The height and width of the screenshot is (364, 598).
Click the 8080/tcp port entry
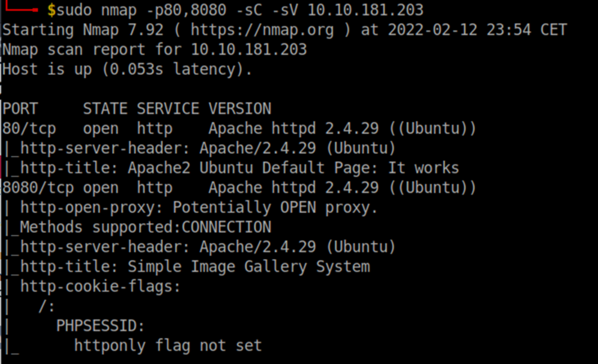tap(38, 188)
